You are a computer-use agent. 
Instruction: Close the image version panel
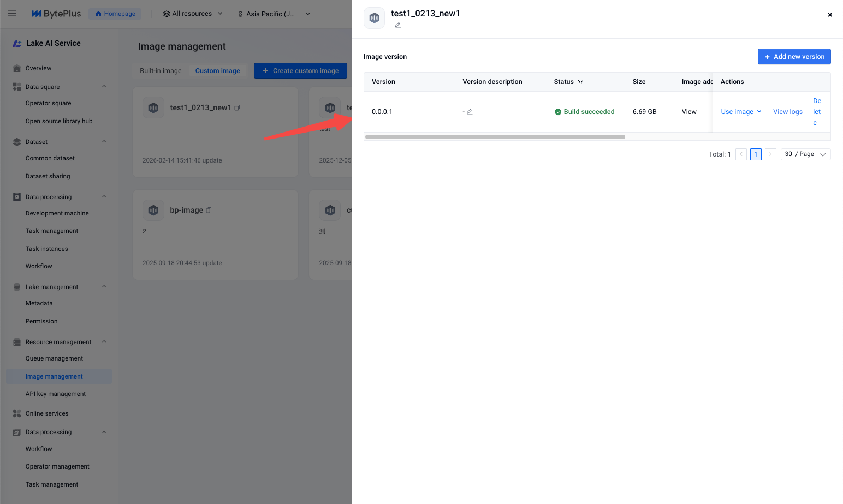[x=829, y=15]
